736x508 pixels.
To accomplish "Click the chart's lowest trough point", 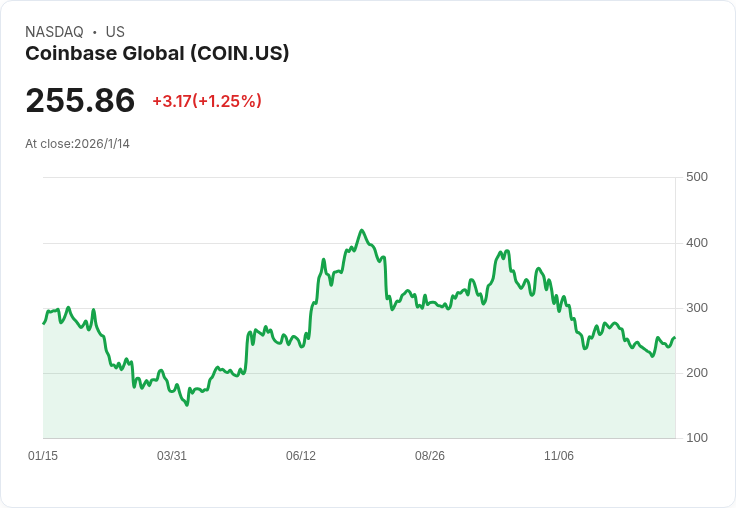I will click(187, 404).
